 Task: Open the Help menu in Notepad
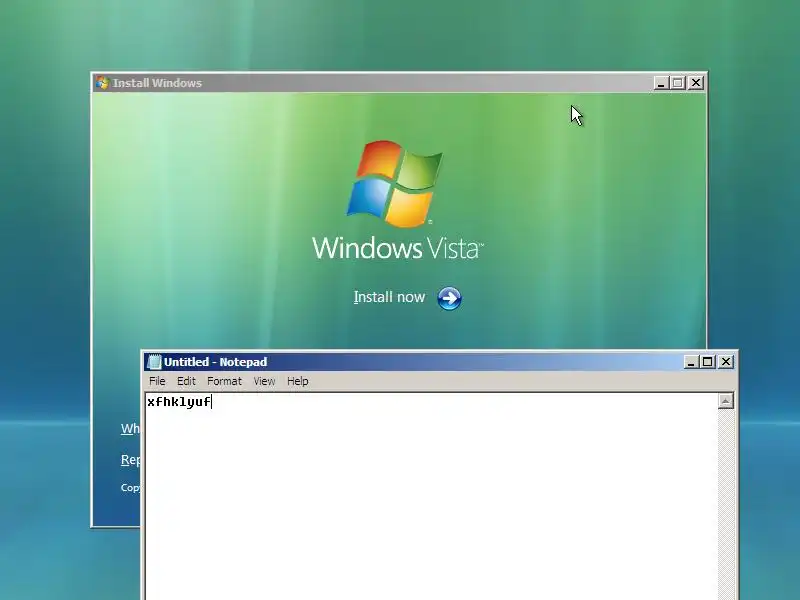pyautogui.click(x=297, y=381)
